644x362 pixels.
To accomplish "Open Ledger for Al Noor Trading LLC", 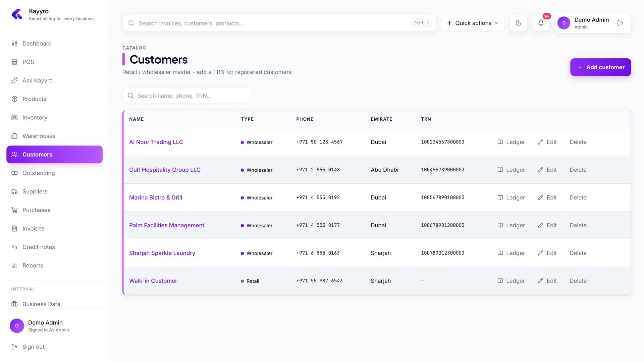I will [511, 142].
